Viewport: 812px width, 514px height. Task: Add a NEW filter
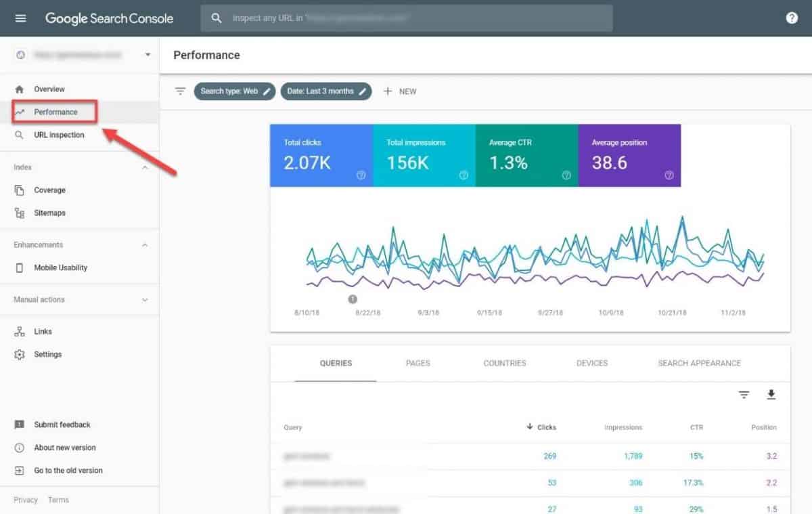pos(400,91)
